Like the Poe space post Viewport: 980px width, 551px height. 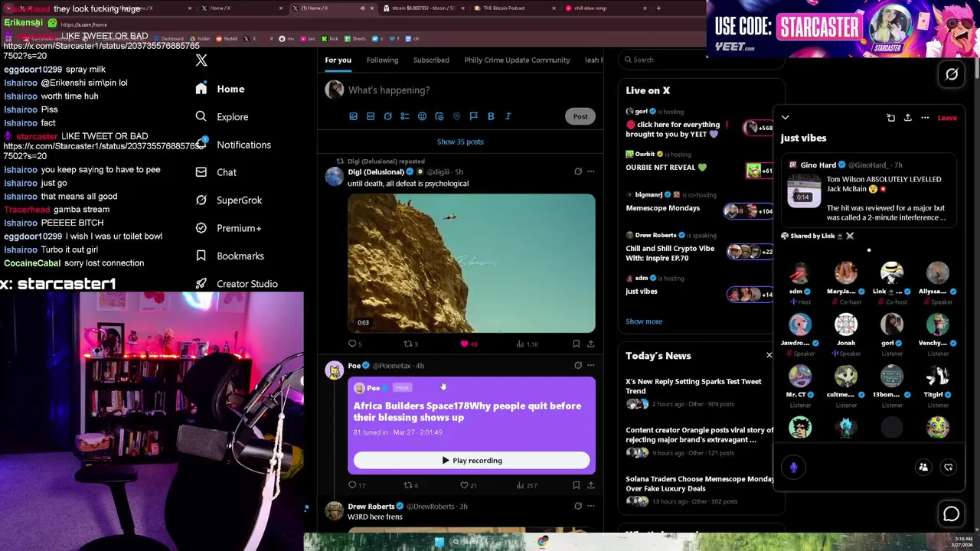[469, 485]
